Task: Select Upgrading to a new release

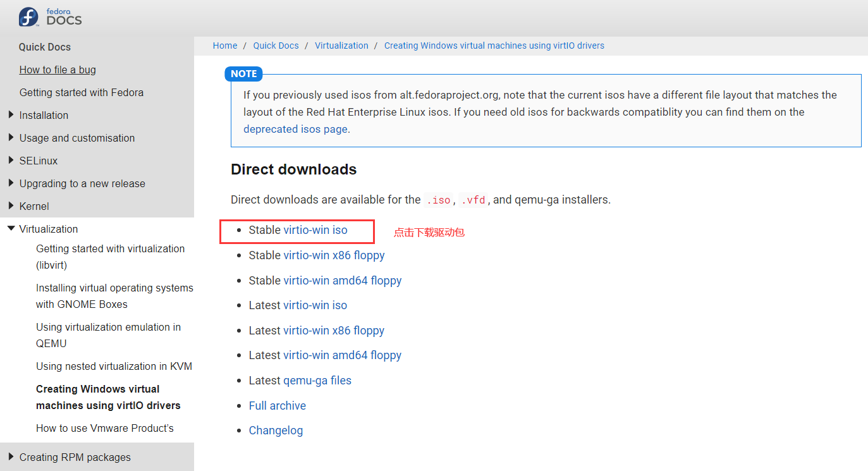Action: [x=82, y=183]
